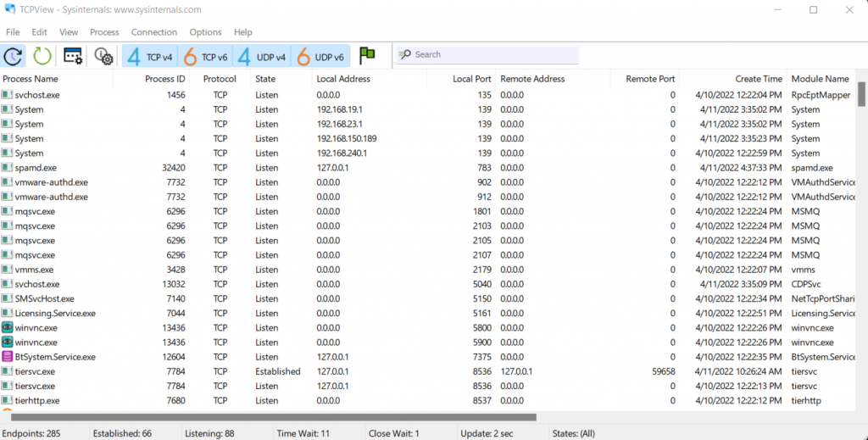
Task: Sort by the Remote Address column
Action: coord(553,79)
